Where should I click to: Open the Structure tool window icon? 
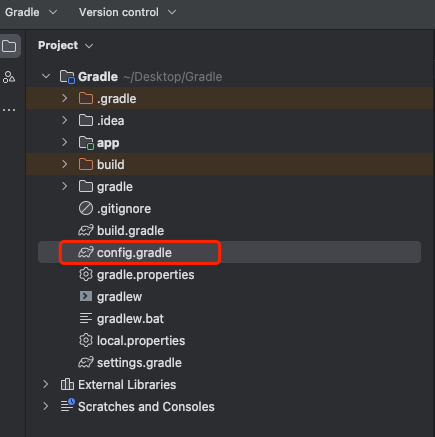point(9,77)
